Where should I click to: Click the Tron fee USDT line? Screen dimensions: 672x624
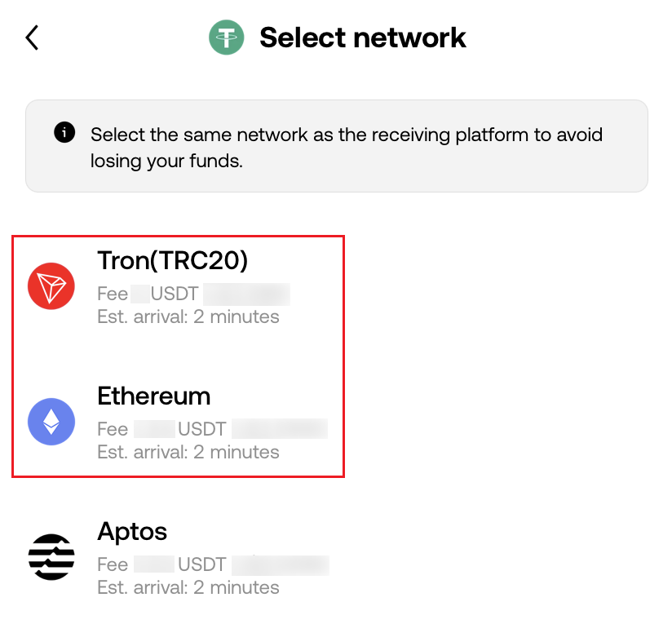(194, 294)
